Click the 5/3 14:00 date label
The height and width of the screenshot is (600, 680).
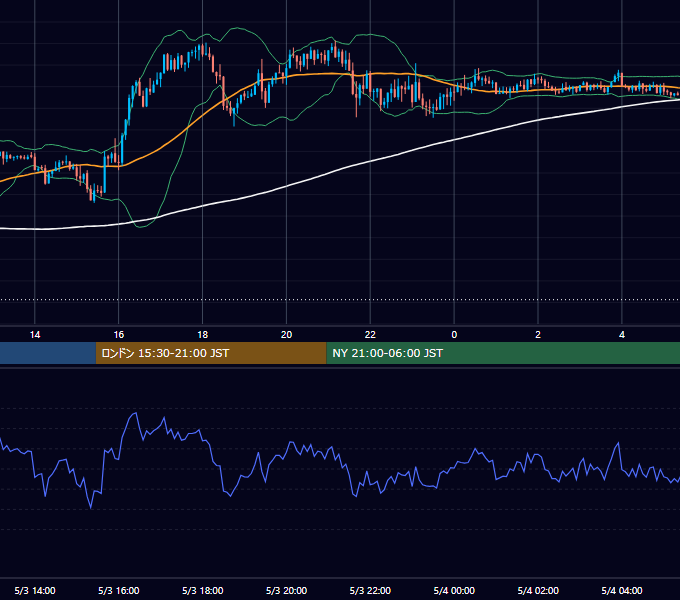point(35,590)
